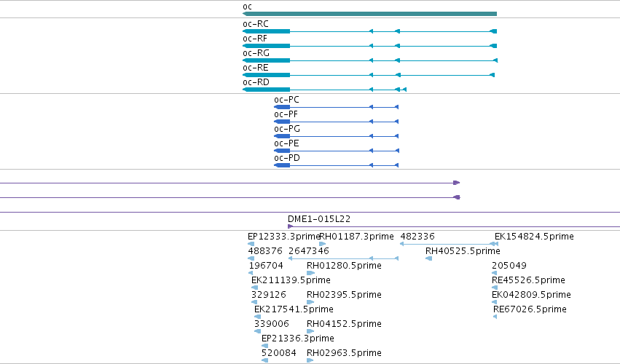Click the oc-RE transcript label
The image size is (620, 364).
click(256, 68)
